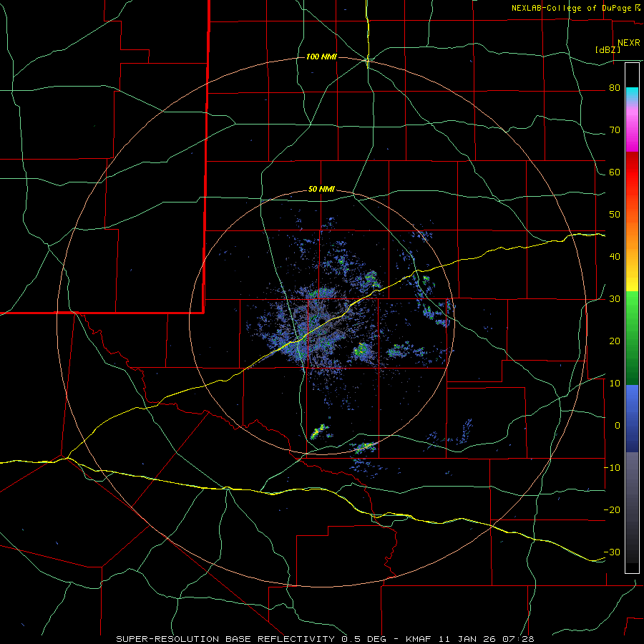Click the 100 NMI range ring label
Viewport: 644px width, 644px height.
321,57
